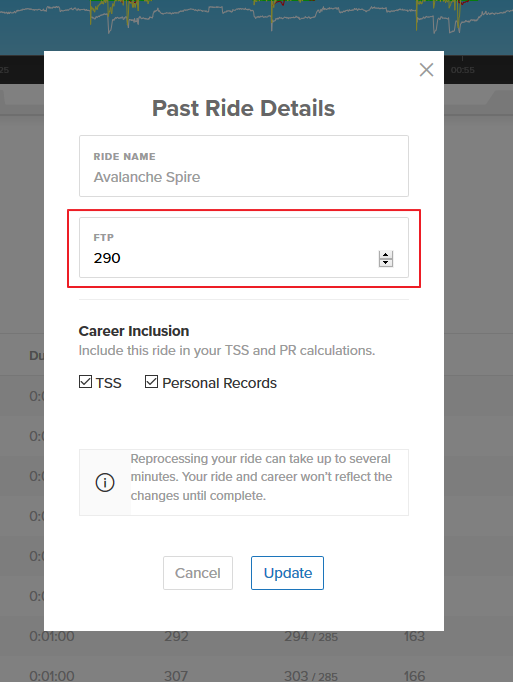
Task: Focus the Ride Name field Avalanche Spire
Action: click(x=244, y=166)
